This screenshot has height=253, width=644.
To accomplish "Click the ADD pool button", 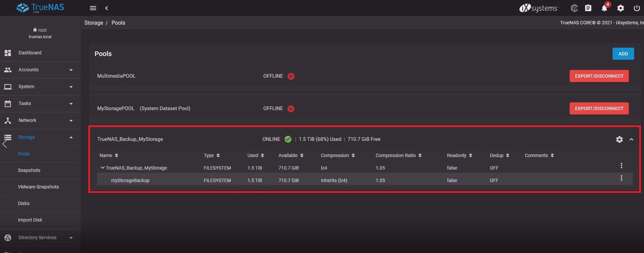I will point(623,54).
